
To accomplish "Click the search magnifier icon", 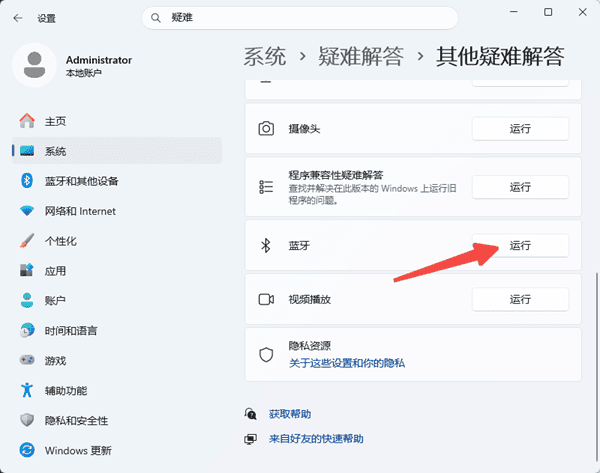I will (x=155, y=18).
